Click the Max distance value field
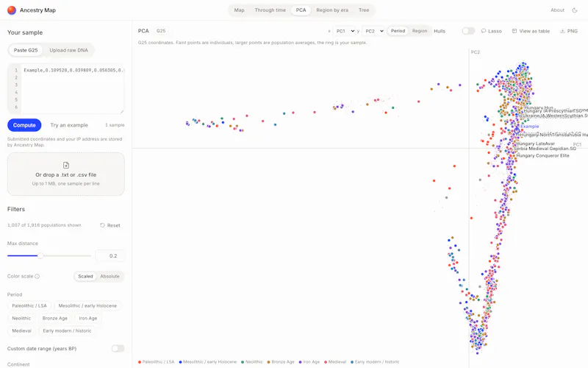This screenshot has height=368, width=588. (110, 255)
